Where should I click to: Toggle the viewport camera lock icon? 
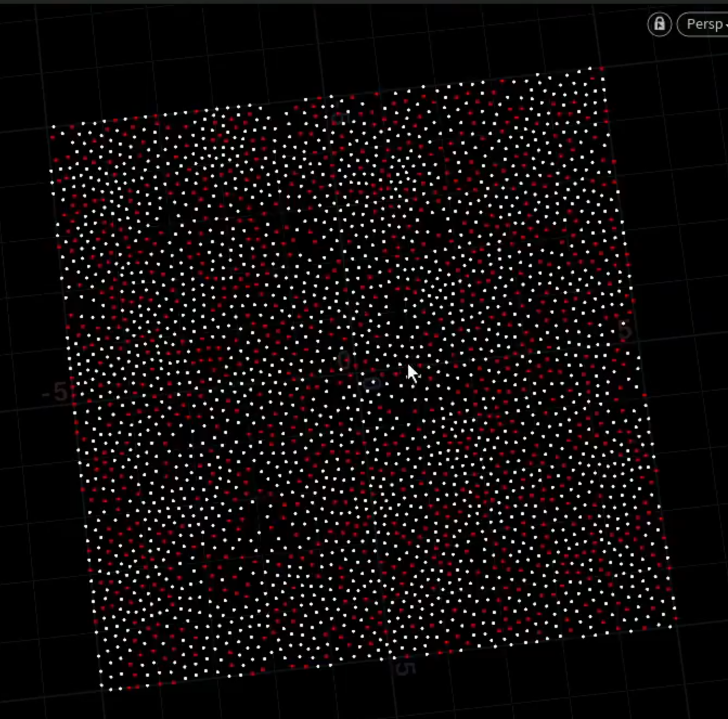click(x=659, y=24)
